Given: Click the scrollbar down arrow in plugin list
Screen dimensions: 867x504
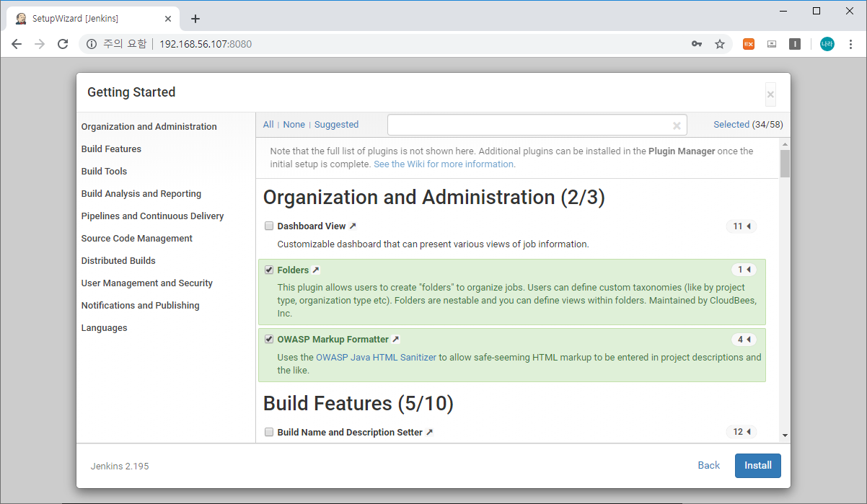Looking at the screenshot, I should 785,436.
